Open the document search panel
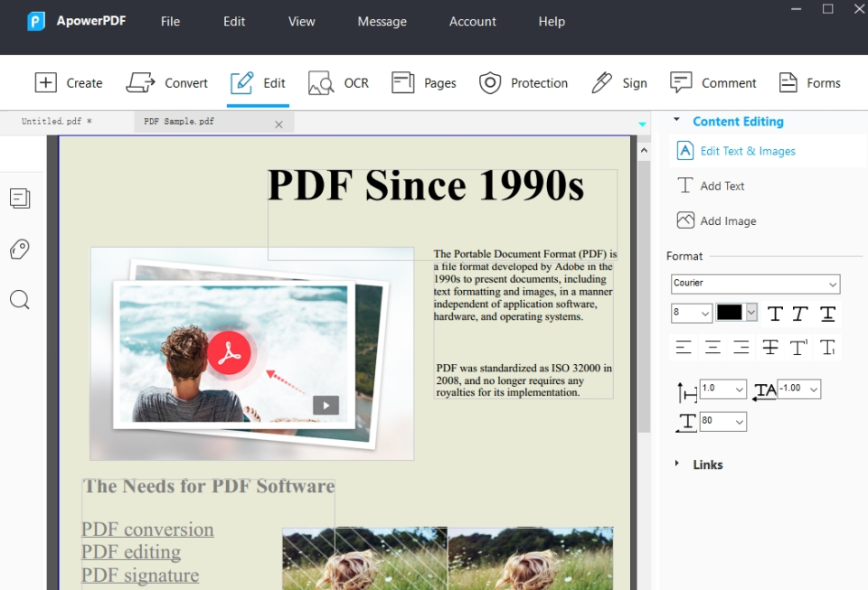Viewport: 868px width, 590px height. (20, 299)
